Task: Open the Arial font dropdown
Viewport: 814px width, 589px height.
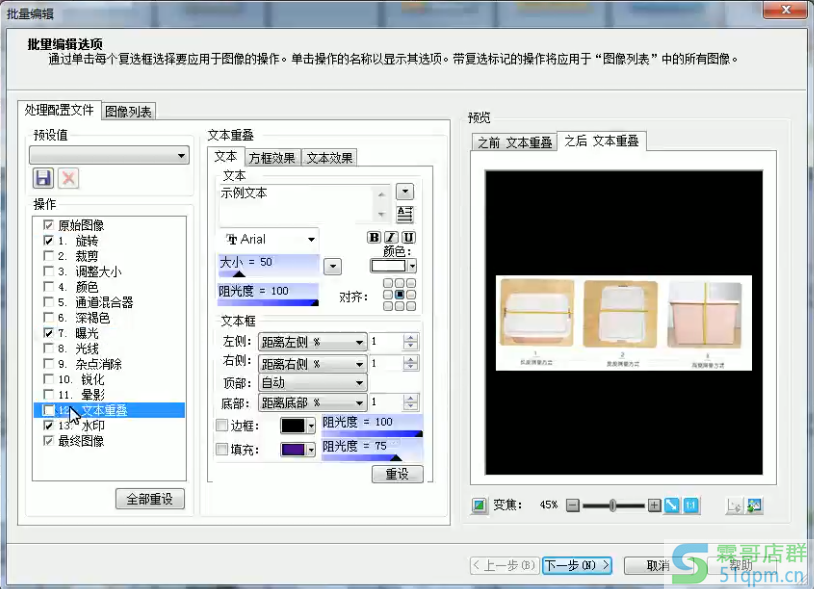Action: [312, 239]
